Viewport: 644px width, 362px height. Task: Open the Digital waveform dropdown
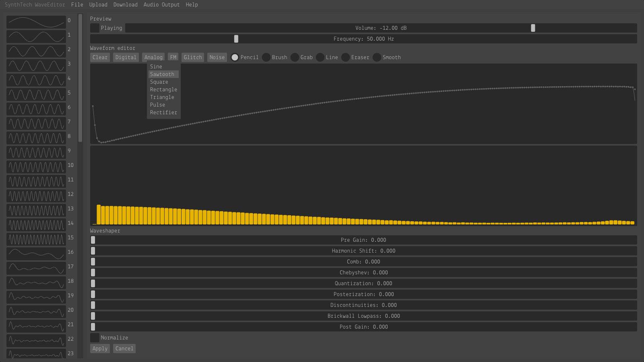point(126,57)
